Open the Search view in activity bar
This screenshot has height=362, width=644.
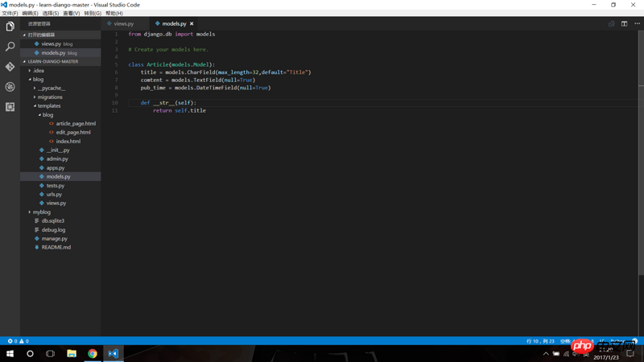tap(10, 47)
